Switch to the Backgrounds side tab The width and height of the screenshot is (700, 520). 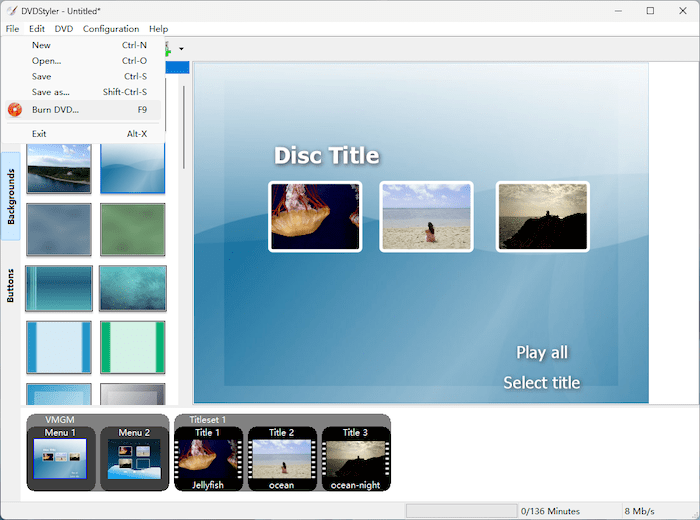(x=11, y=196)
